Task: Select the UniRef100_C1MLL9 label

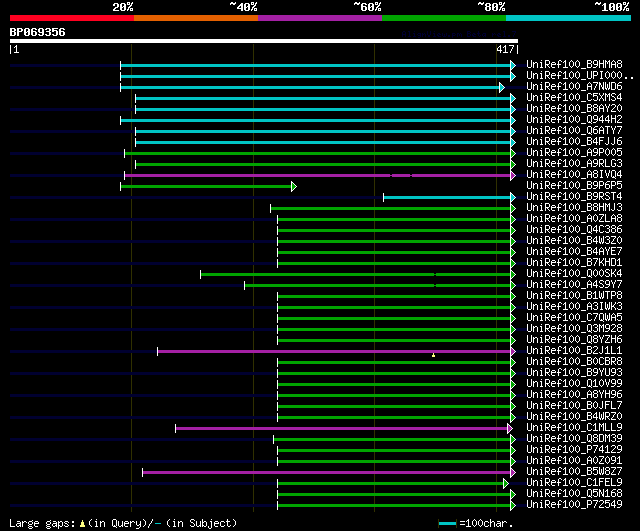Action: tap(574, 428)
